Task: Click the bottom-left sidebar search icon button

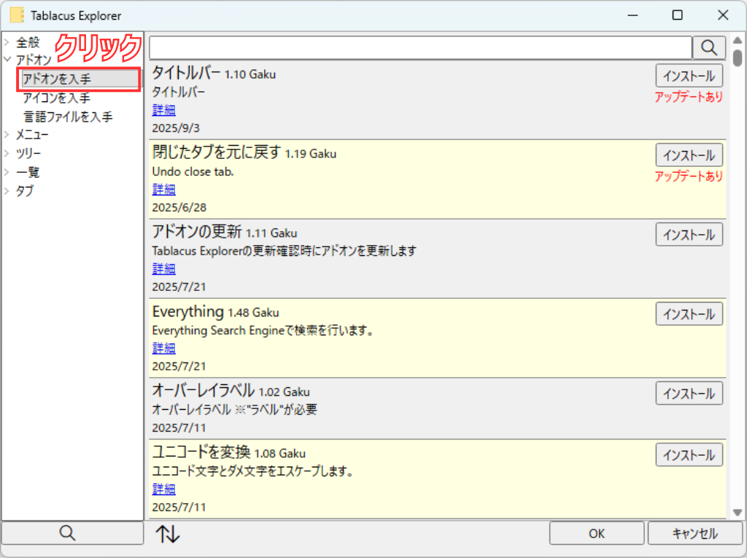Action: pos(67,533)
